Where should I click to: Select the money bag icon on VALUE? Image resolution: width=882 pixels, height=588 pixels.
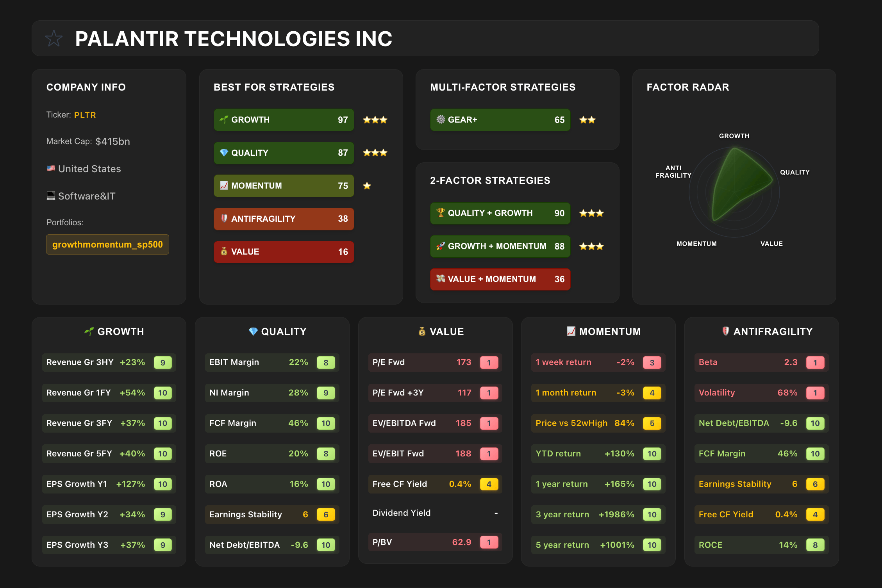(224, 252)
